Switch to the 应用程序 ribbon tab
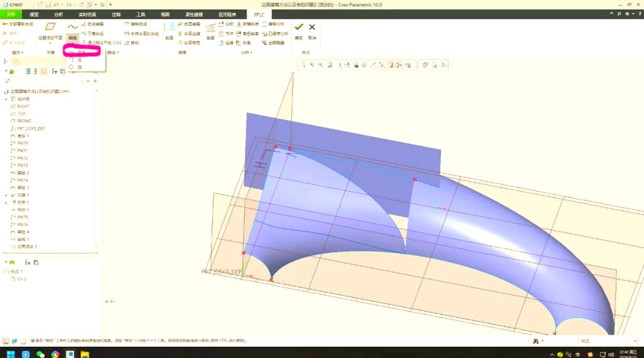 click(227, 14)
